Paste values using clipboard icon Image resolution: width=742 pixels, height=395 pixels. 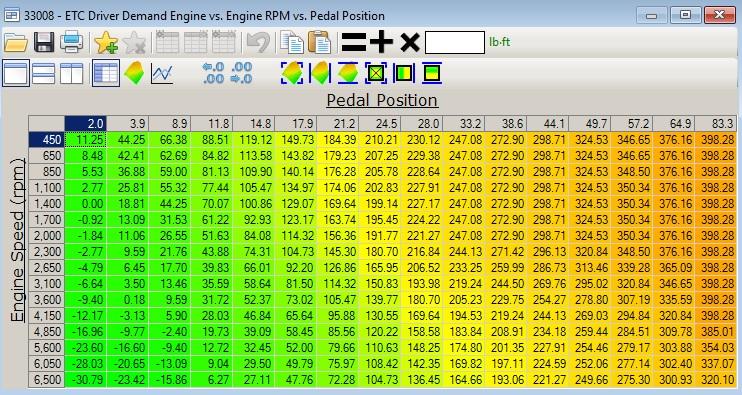coord(319,43)
